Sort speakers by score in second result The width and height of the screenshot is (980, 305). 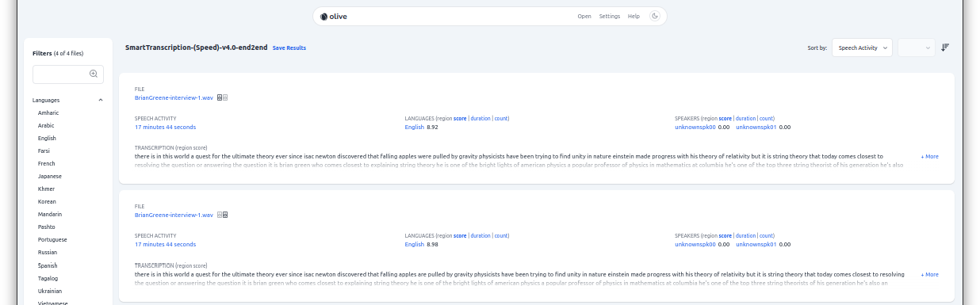(x=725, y=235)
